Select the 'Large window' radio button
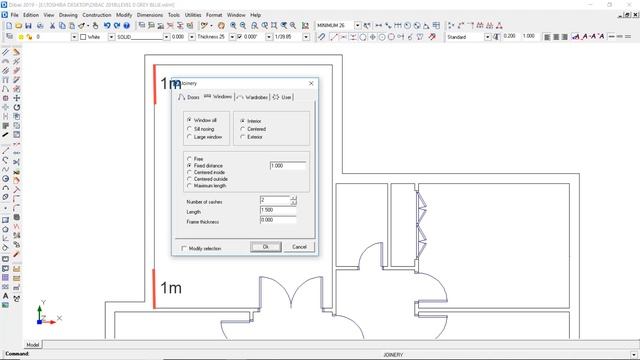 [x=189, y=137]
